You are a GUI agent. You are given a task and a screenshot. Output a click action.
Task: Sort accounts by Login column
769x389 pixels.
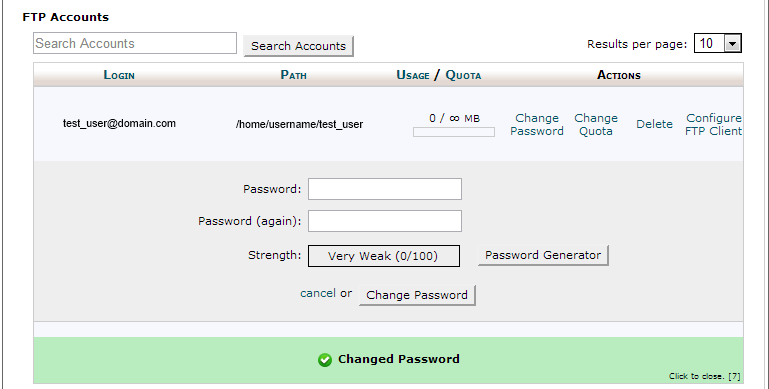coord(119,75)
